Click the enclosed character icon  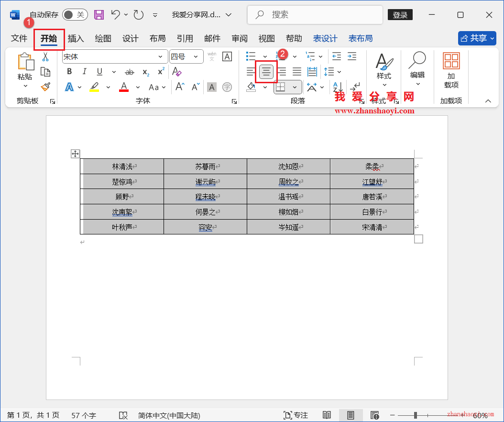[227, 87]
